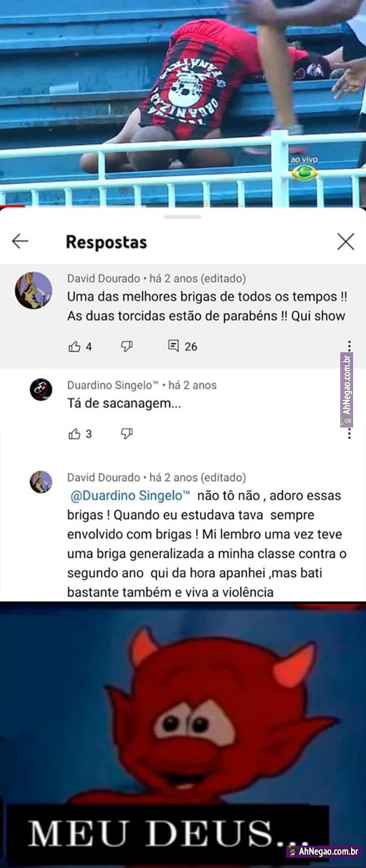This screenshot has height=868, width=366.
Task: Open the David Dourado name on top comment
Action: 104,278
